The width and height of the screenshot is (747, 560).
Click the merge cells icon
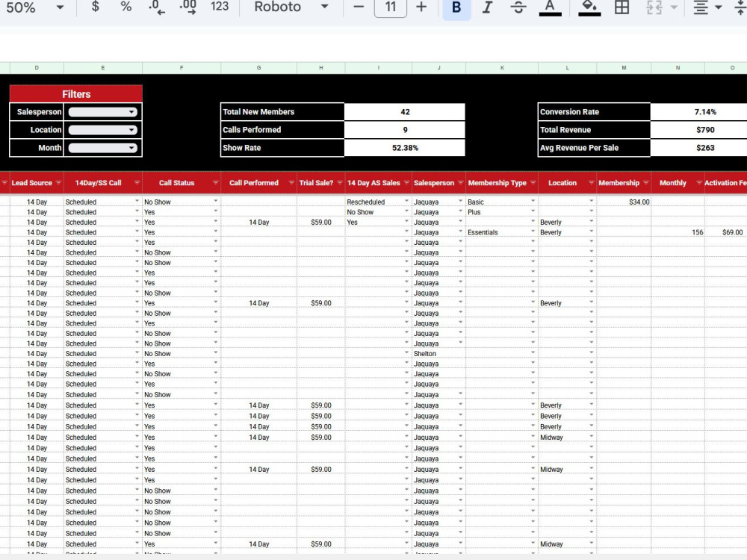point(654,7)
